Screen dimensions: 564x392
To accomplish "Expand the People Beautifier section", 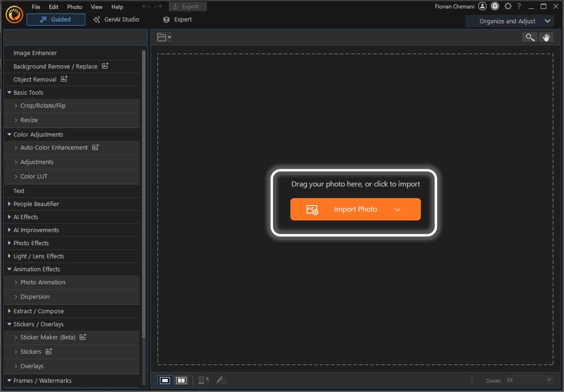I will pos(9,204).
